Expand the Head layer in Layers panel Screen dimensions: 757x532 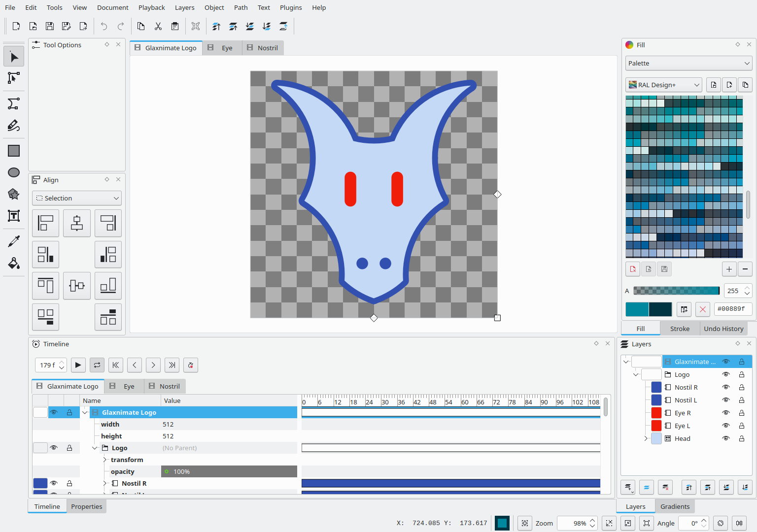pyautogui.click(x=646, y=438)
